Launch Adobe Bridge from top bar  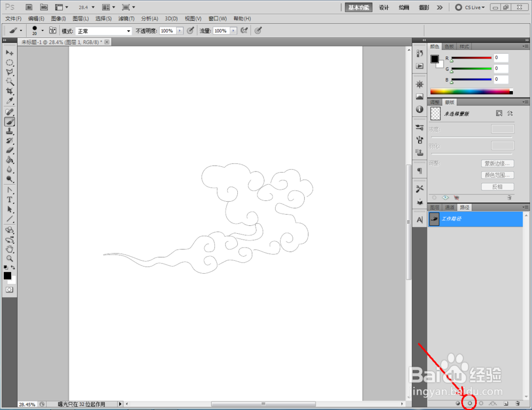click(29, 7)
